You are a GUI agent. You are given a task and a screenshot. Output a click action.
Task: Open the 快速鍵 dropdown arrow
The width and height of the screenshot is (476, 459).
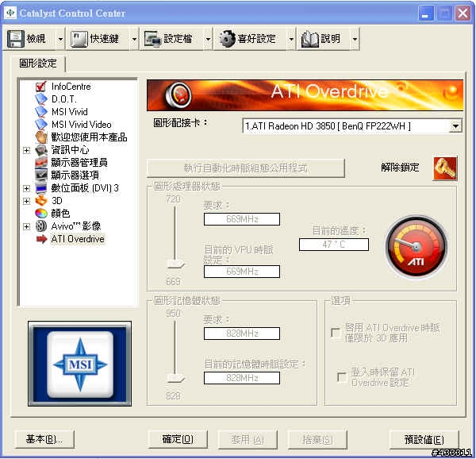click(x=134, y=39)
